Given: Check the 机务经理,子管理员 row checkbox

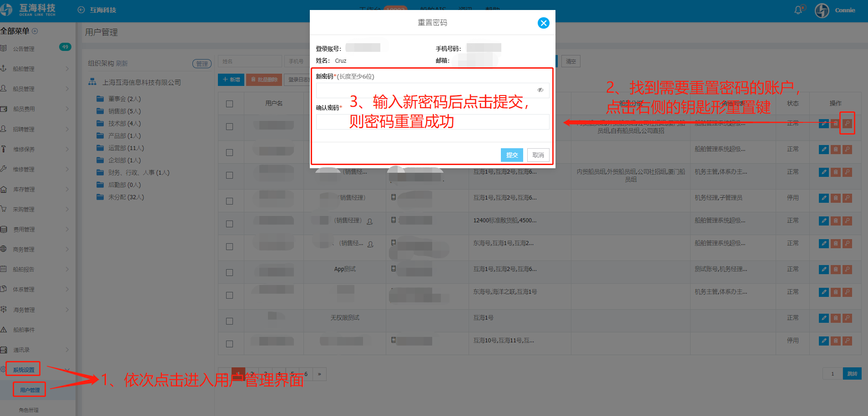Looking at the screenshot, I should click(230, 201).
